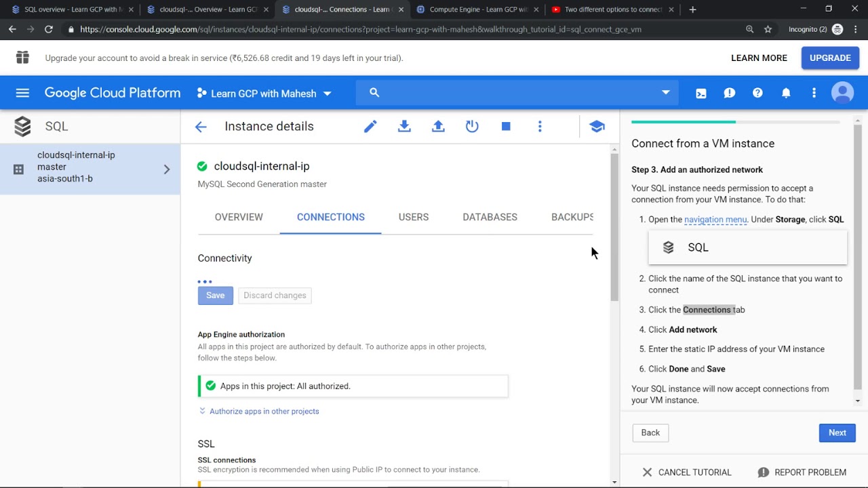Click the Save button
The height and width of the screenshot is (488, 868).
pyautogui.click(x=216, y=296)
